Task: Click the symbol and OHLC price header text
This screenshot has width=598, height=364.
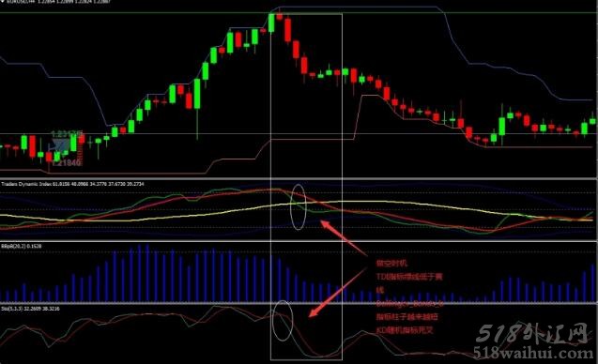Action: (58, 2)
